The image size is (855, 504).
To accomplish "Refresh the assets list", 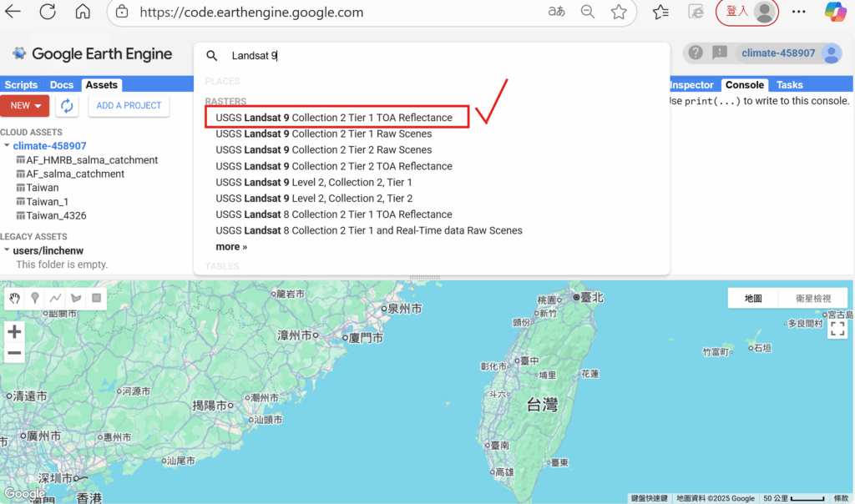I will 67,106.
